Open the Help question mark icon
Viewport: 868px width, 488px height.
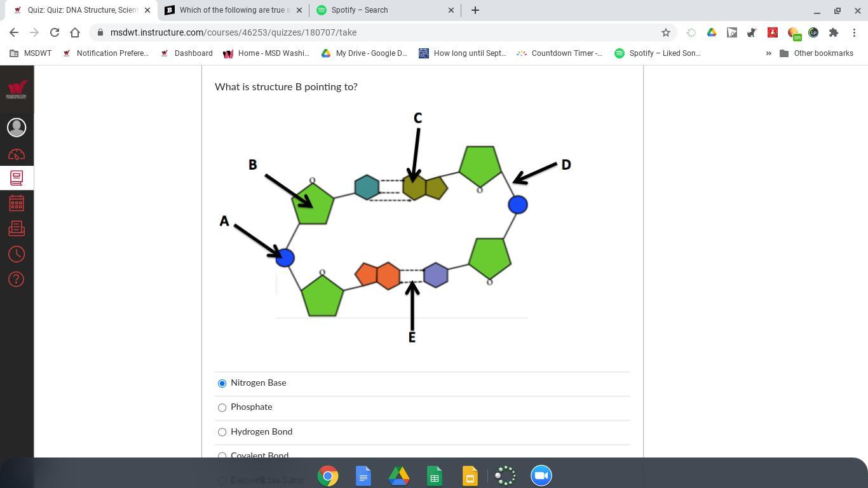coord(17,279)
